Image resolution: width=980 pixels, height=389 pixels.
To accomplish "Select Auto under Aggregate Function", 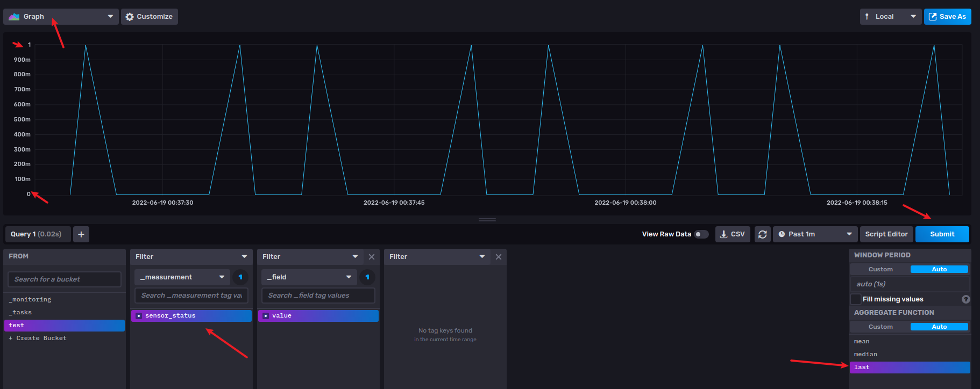I will point(939,327).
